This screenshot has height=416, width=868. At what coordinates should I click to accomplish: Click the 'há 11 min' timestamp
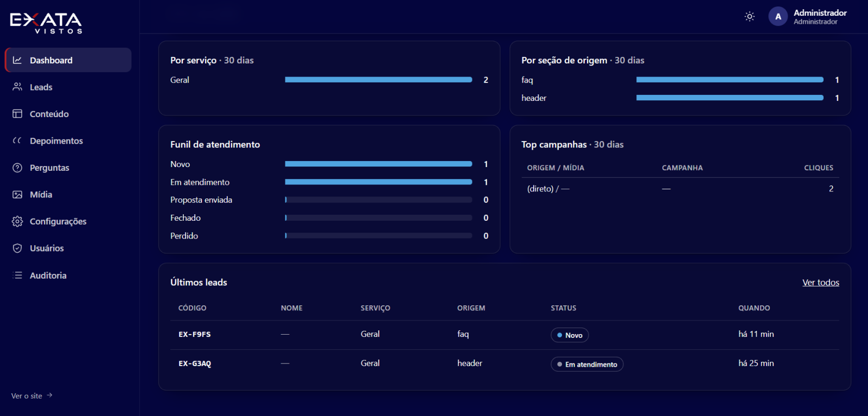[756, 334]
